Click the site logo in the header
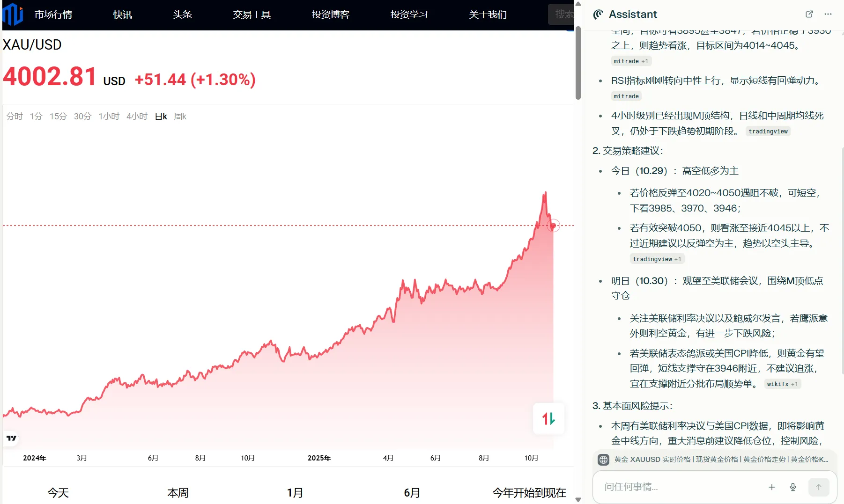Screen dimensions: 844x504 [13, 14]
